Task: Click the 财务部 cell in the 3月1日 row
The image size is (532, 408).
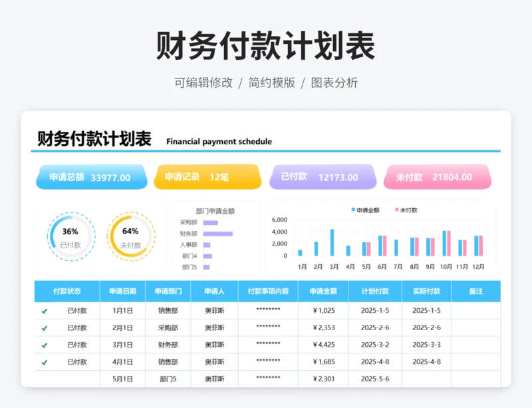Action: tap(168, 345)
